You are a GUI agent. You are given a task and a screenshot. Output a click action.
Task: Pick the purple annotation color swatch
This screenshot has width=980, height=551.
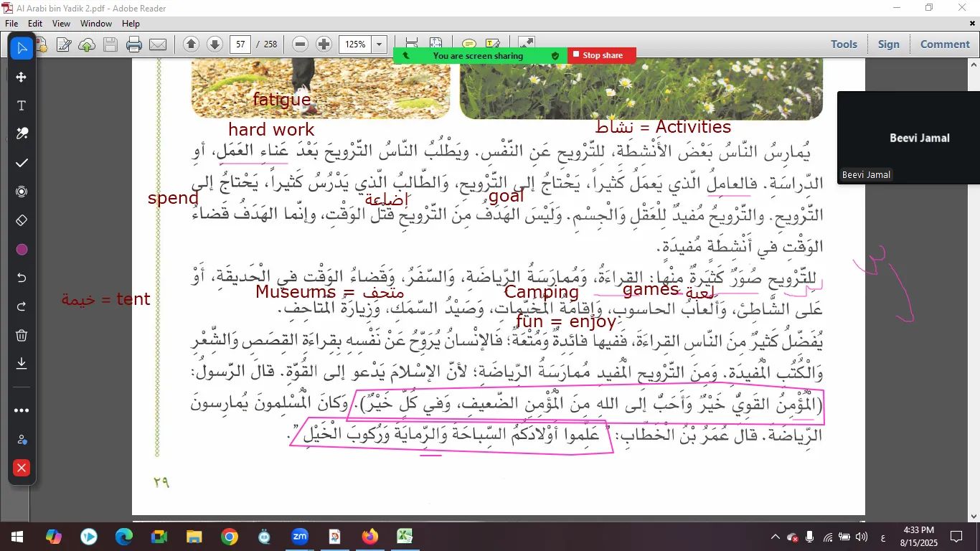tap(22, 250)
